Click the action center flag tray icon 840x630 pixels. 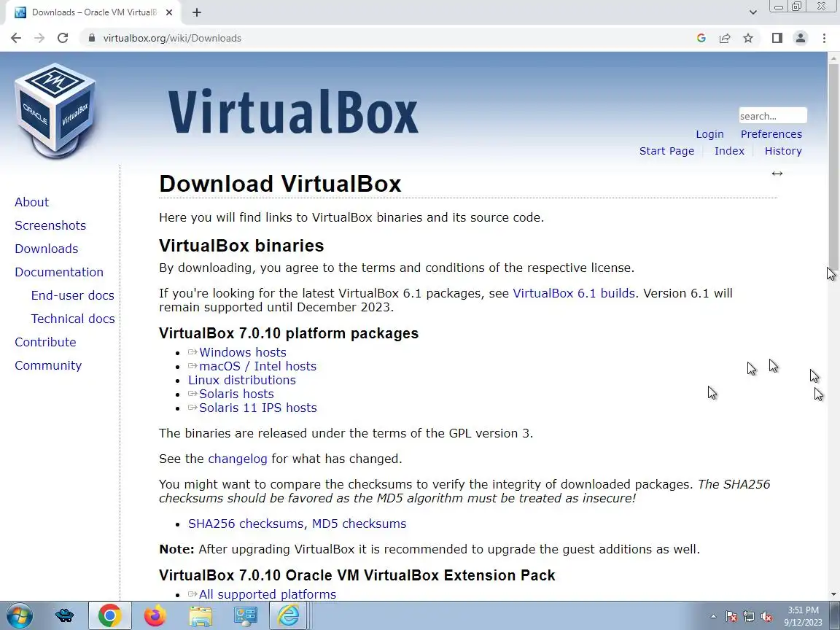coord(731,617)
